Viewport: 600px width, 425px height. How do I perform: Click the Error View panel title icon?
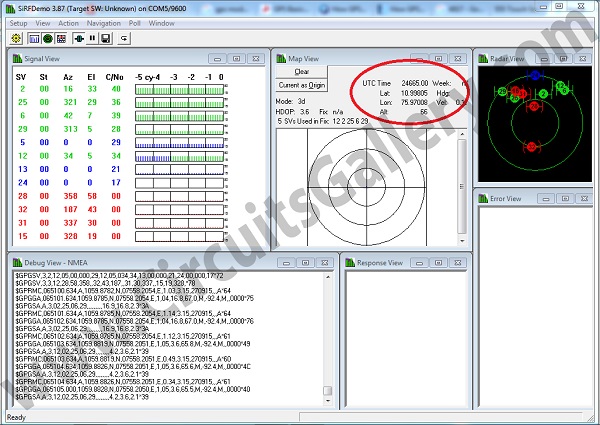tap(483, 198)
